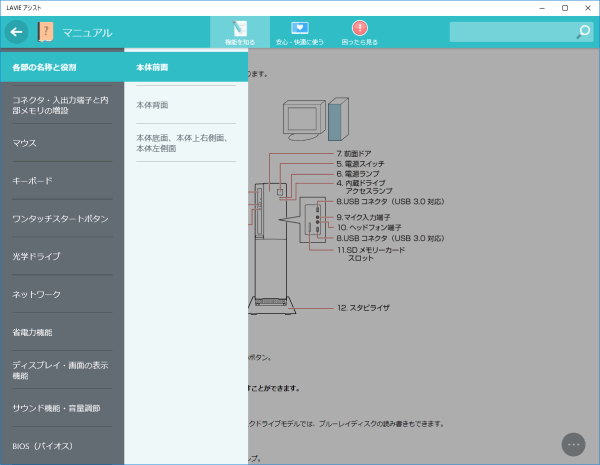The image size is (600, 465).
Task: Open the 機能を知る tab
Action: pos(240,32)
